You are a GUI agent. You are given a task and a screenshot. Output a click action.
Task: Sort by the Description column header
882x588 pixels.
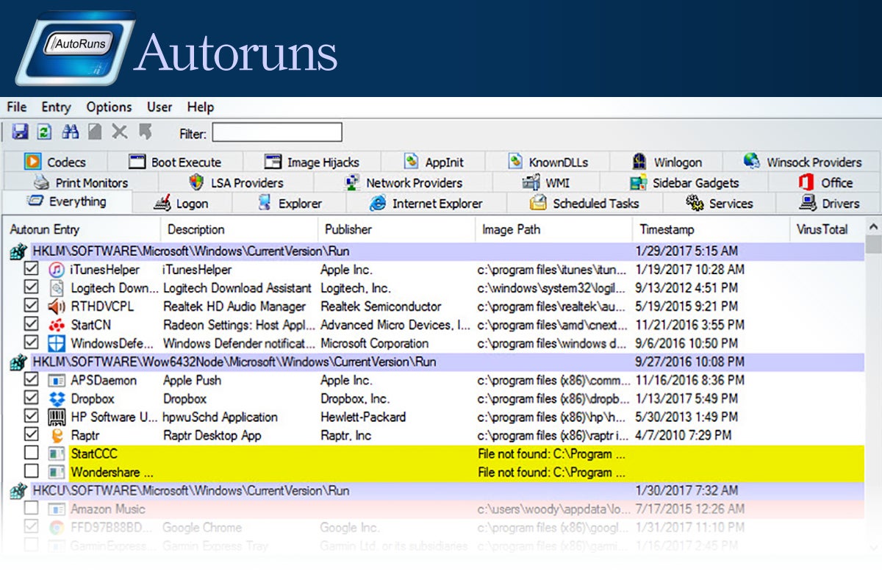[x=239, y=229]
